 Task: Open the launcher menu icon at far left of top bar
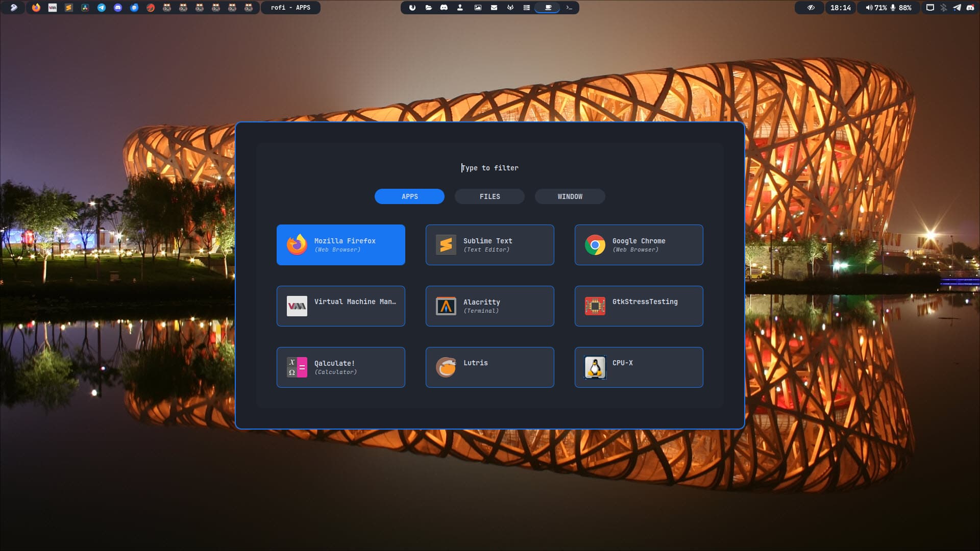coord(14,8)
